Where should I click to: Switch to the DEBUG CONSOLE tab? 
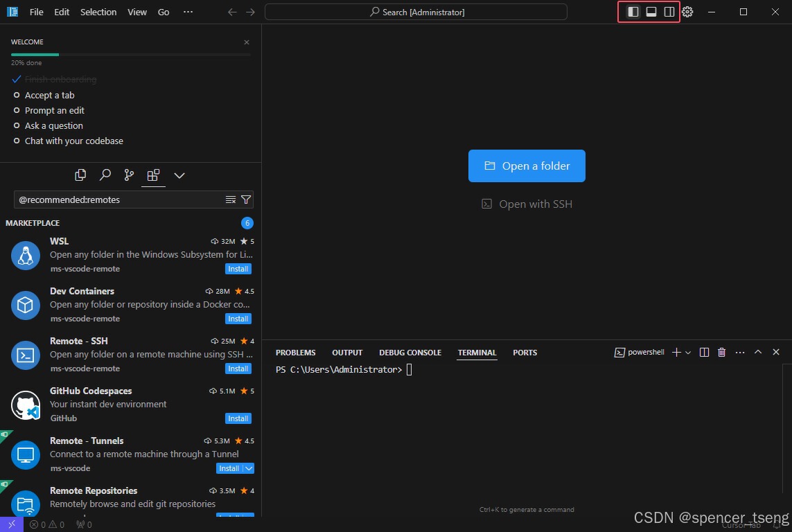pyautogui.click(x=410, y=353)
